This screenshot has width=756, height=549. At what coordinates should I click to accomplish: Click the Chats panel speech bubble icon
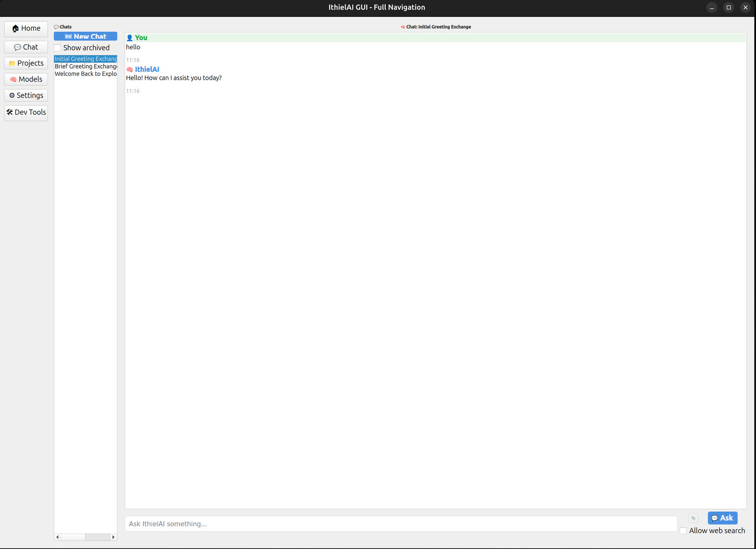(x=56, y=26)
